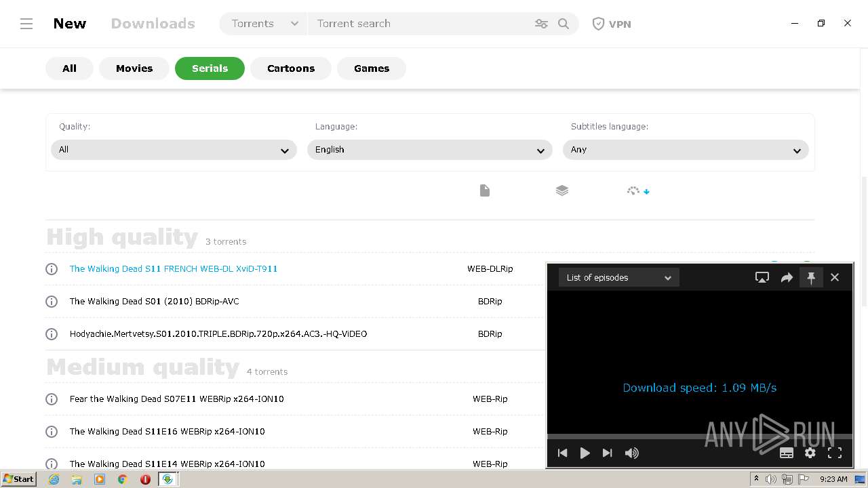Expand List of episodes dropdown
This screenshot has height=488, width=868.
click(x=619, y=277)
